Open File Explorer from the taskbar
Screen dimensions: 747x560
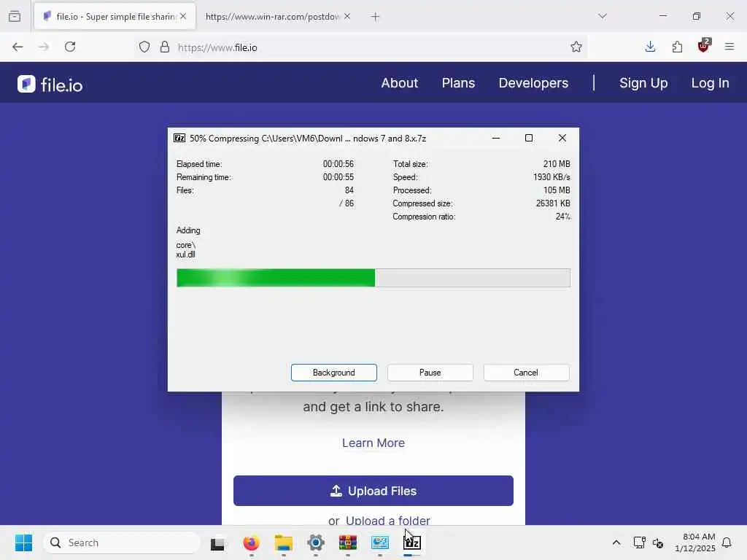point(284,542)
